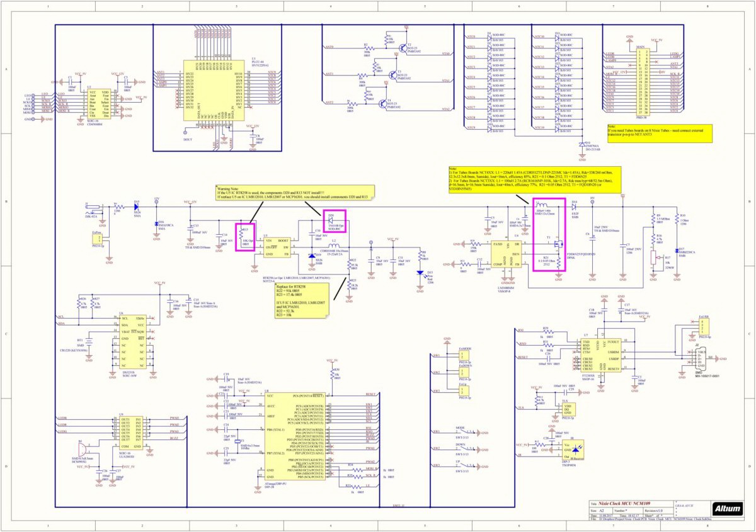Screen dimensions: 756x532
Task: Select Schottky diode D19 SS26
Action: [312, 256]
